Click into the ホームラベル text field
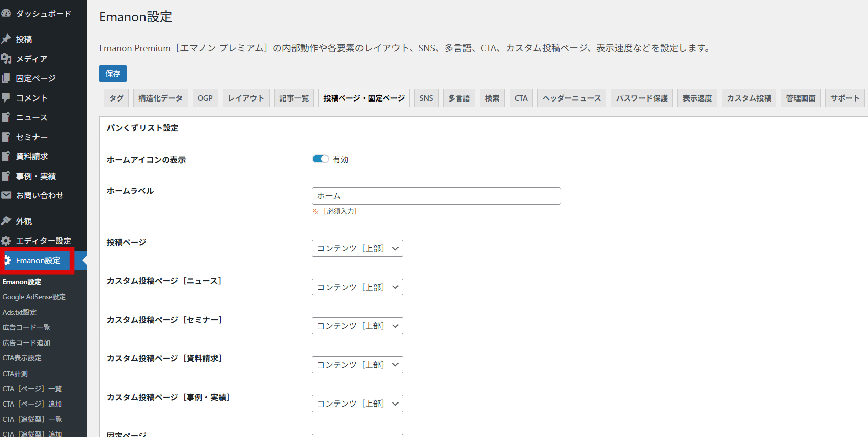868x437 pixels. click(437, 196)
